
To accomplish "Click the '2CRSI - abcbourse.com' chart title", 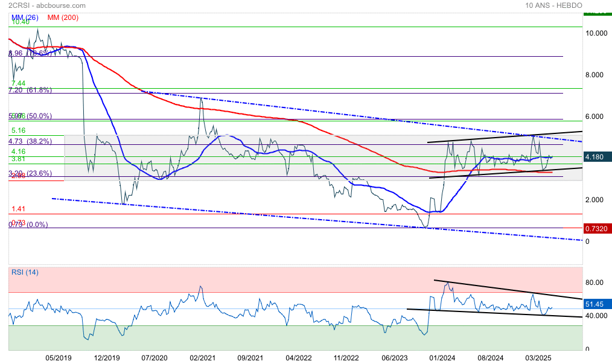I will [47, 5].
